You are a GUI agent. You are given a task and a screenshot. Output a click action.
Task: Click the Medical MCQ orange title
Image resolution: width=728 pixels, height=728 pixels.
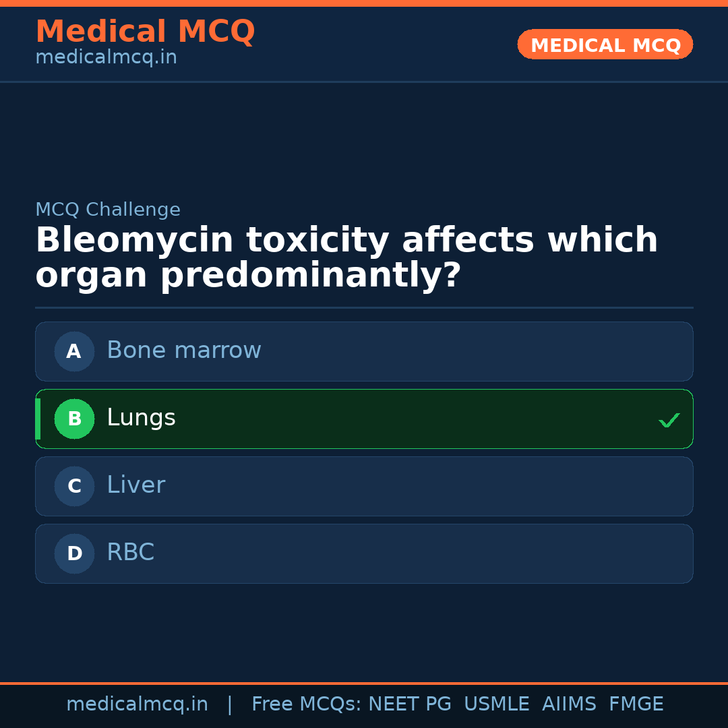click(145, 32)
